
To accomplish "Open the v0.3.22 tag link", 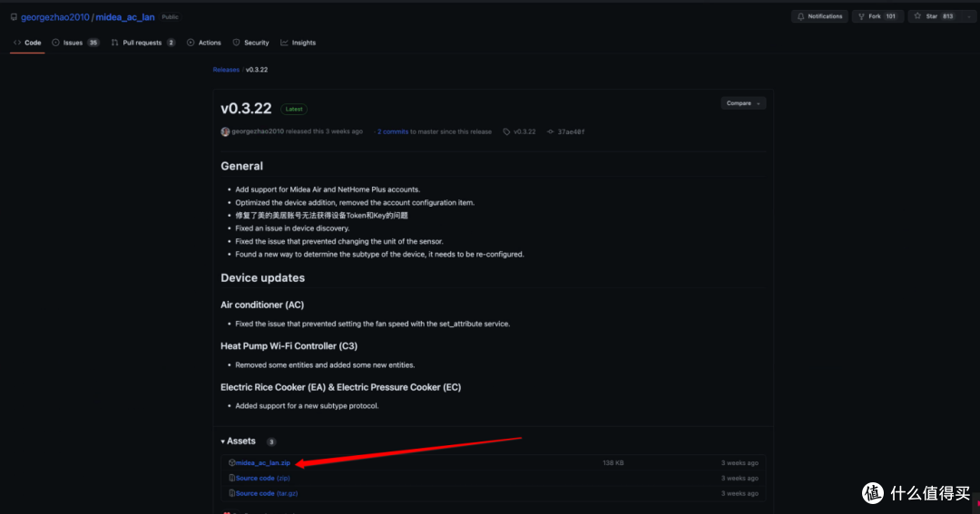I will [x=524, y=131].
